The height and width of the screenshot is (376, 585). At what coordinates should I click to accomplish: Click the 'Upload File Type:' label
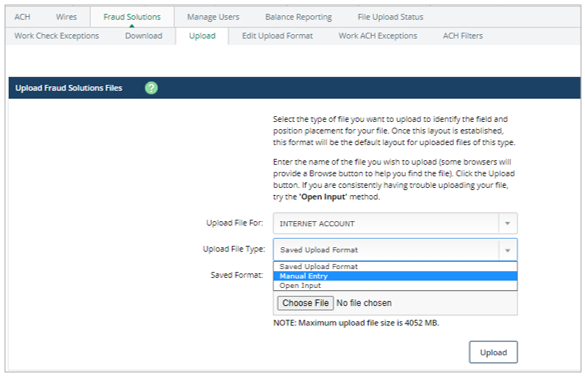[234, 249]
